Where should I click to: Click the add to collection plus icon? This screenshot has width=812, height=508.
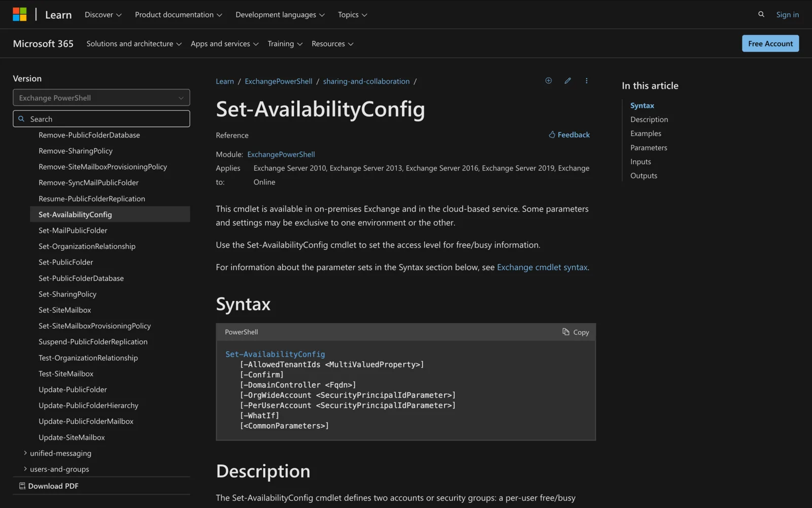(x=549, y=81)
